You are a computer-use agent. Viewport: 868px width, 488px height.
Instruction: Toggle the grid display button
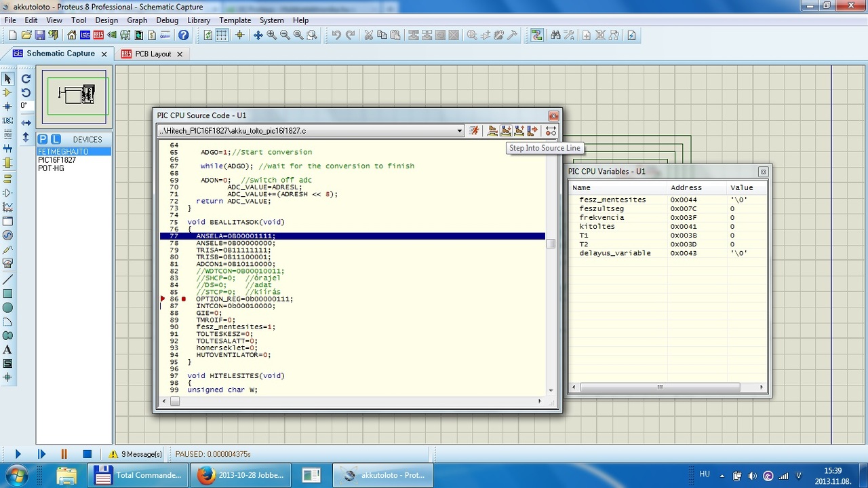(222, 35)
